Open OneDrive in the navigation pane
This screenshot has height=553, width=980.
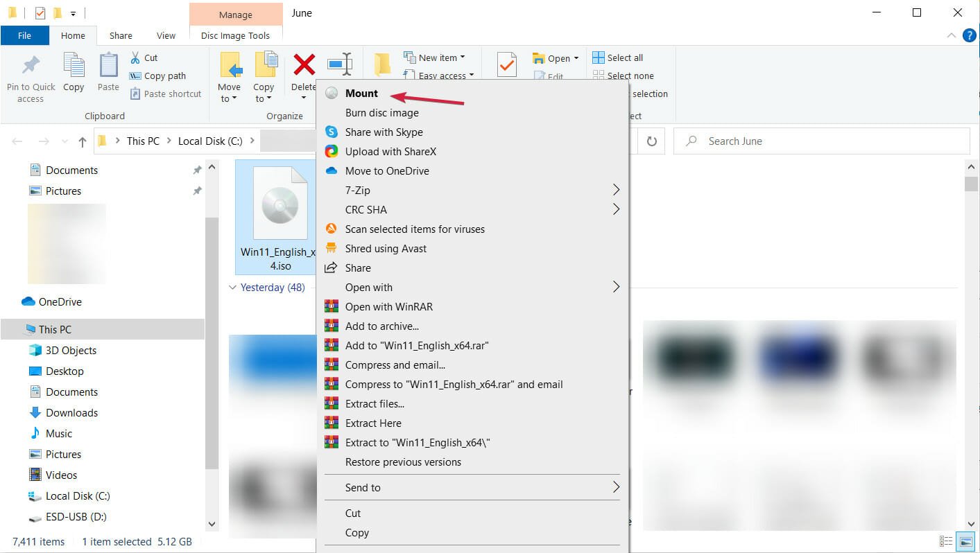(60, 301)
